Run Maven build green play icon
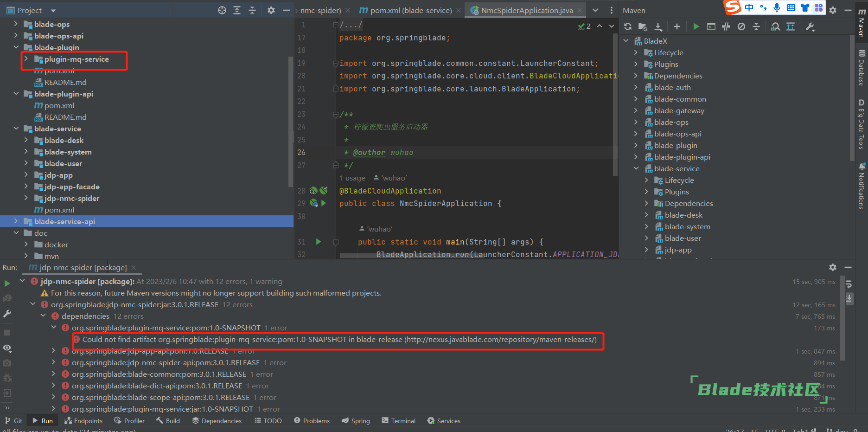 [x=696, y=26]
